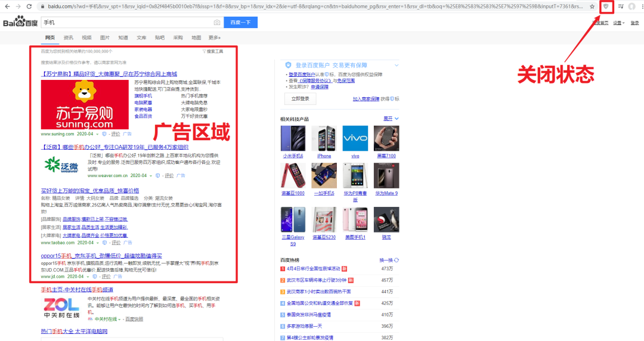644x341 pixels.
Task: Click the shield icon in login panel
Action: pyautogui.click(x=289, y=65)
